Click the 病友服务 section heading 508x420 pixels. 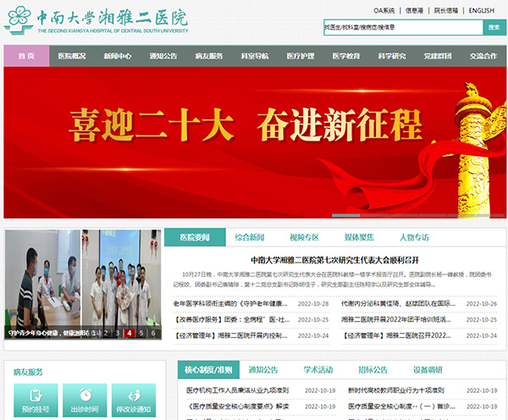[28, 372]
